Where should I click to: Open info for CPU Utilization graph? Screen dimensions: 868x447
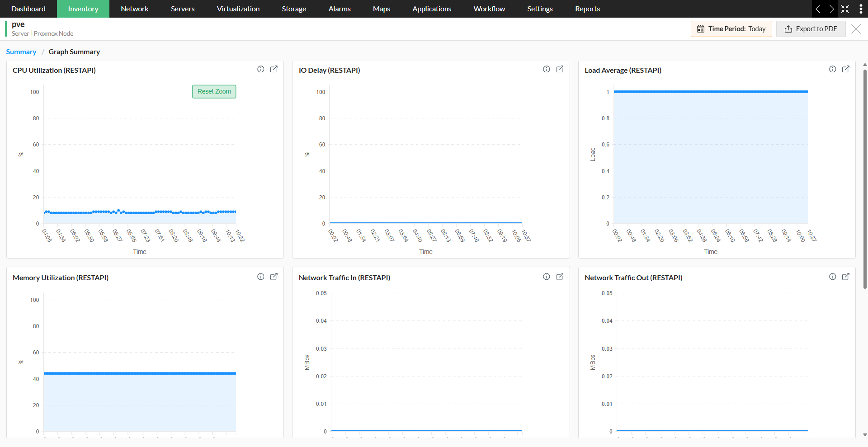pos(261,69)
